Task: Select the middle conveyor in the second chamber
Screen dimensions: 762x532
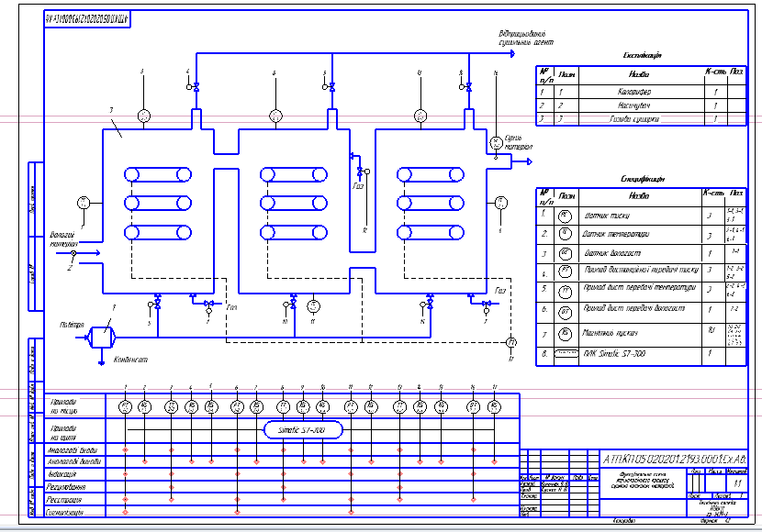Action: click(x=294, y=203)
